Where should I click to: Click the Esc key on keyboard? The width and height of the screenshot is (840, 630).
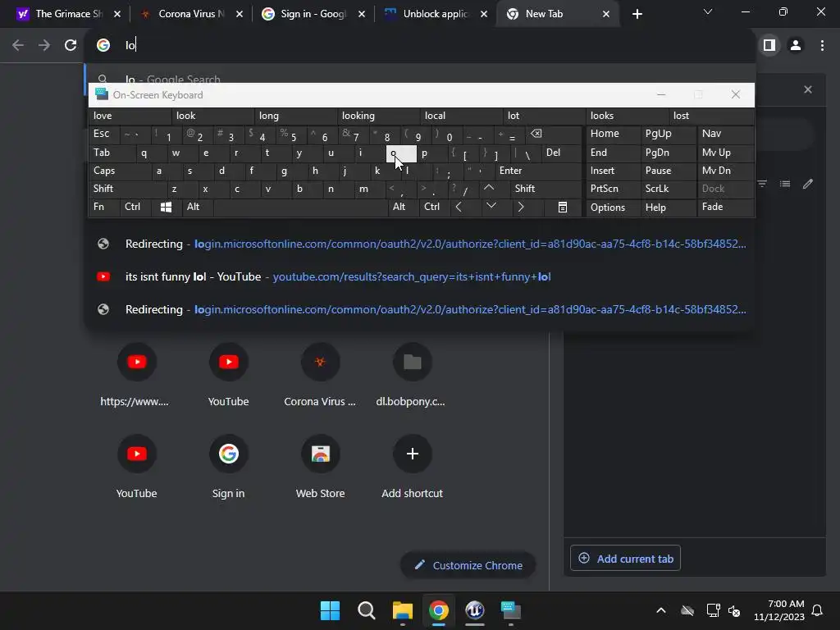click(x=104, y=134)
